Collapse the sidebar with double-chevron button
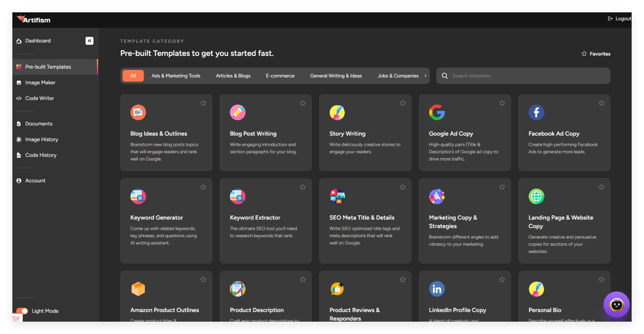 pyautogui.click(x=89, y=41)
